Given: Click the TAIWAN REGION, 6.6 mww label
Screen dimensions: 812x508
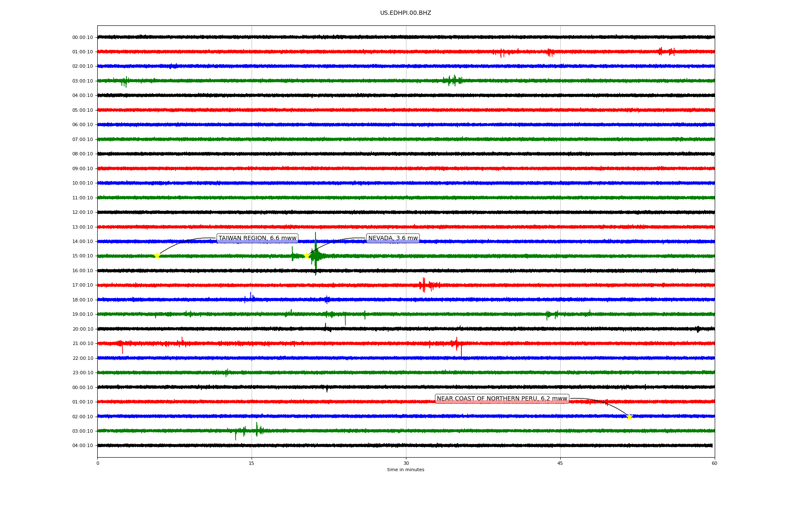Looking at the screenshot, I should [257, 238].
